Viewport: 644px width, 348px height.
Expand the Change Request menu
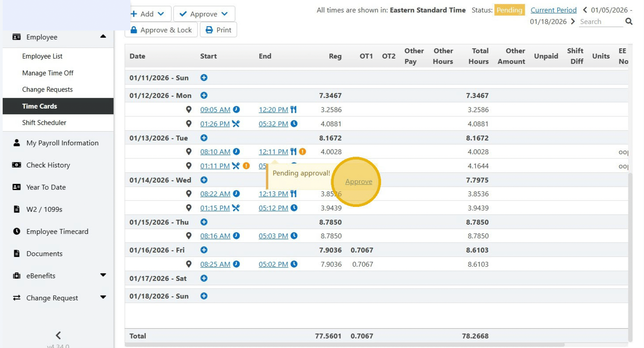(103, 297)
